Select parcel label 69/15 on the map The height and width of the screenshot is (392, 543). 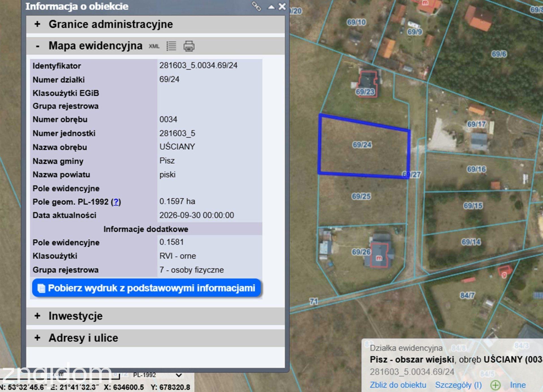point(473,206)
